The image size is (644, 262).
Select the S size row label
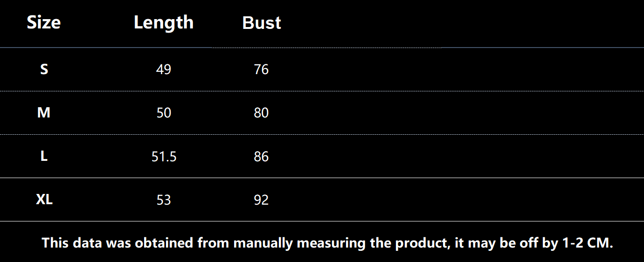click(x=44, y=69)
